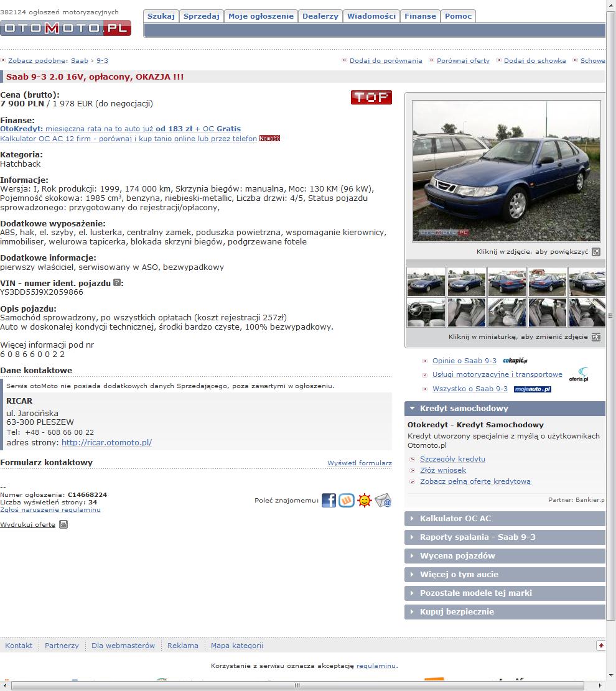
Task: Open the Sprzedaj tab
Action: pyautogui.click(x=202, y=16)
